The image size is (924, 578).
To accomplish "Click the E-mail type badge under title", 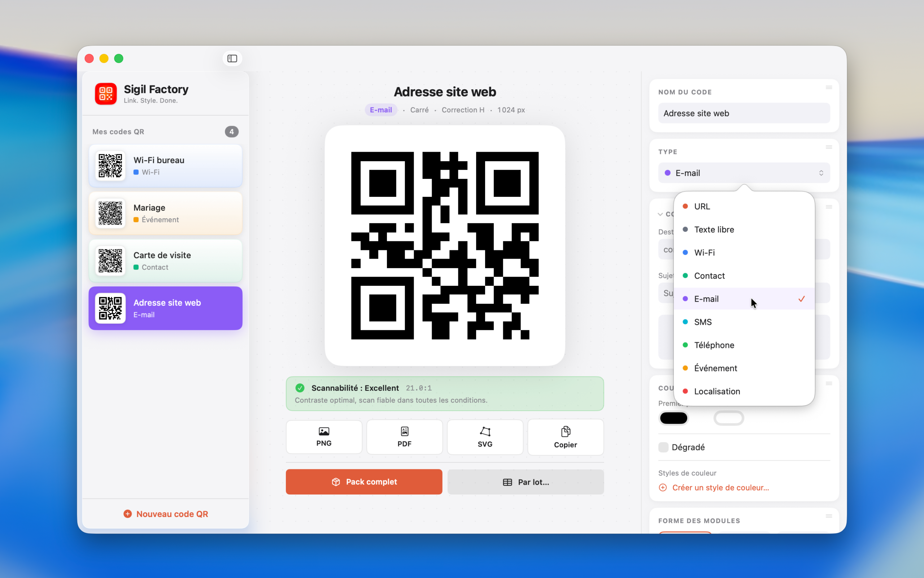I will click(x=381, y=110).
